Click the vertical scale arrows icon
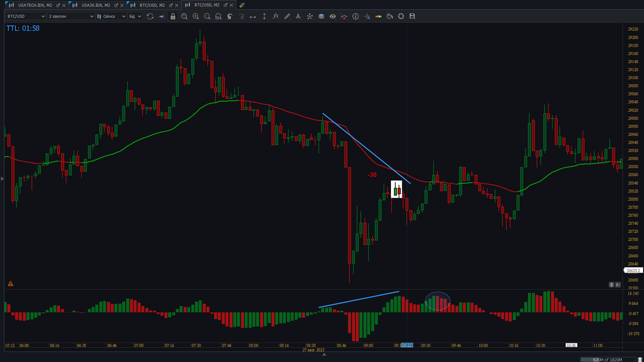Image resolution: width=644 pixels, height=362 pixels. click(264, 16)
